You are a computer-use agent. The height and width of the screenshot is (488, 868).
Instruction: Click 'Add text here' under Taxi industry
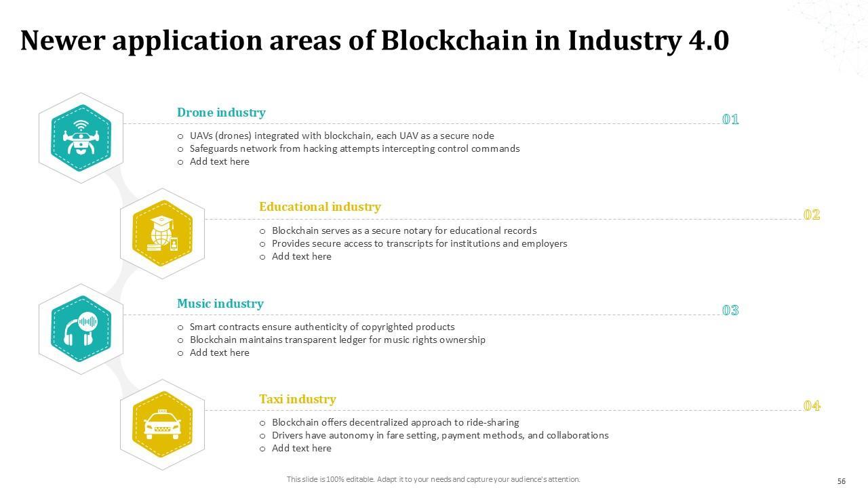pos(302,448)
